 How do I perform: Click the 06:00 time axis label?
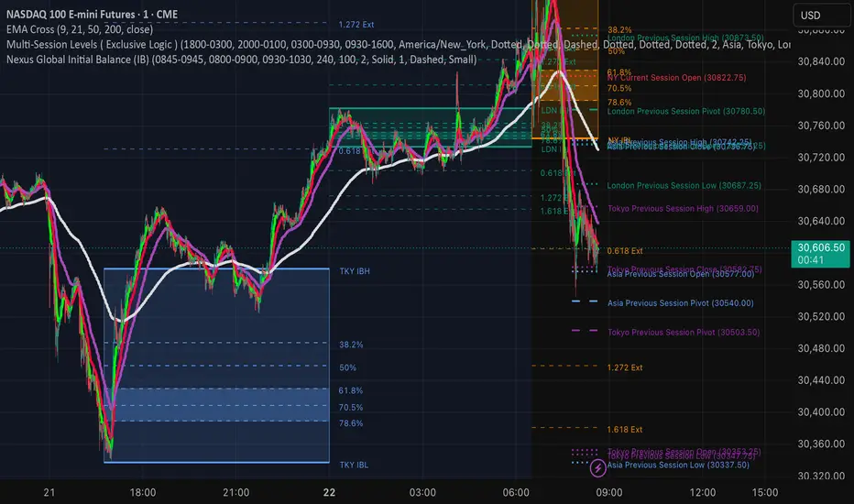516,493
